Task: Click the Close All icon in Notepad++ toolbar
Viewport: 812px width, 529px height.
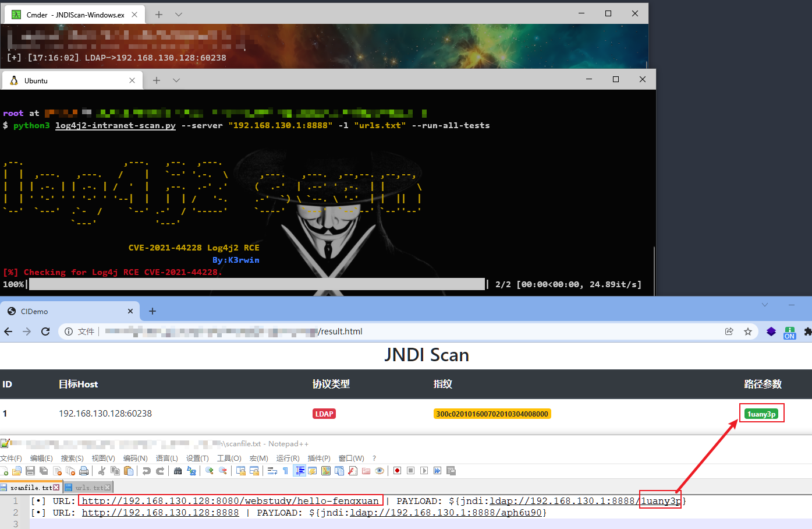Action: (70, 471)
